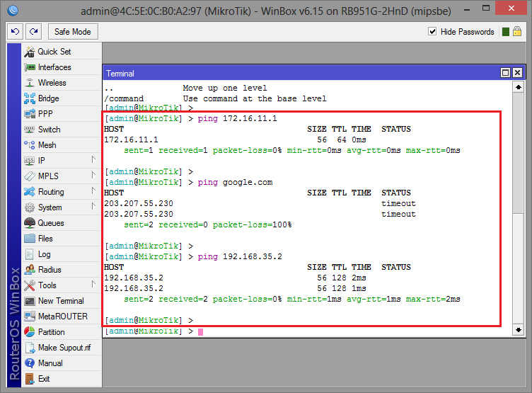532x393 pixels.
Task: Select the Wireless menu label
Action: point(52,83)
